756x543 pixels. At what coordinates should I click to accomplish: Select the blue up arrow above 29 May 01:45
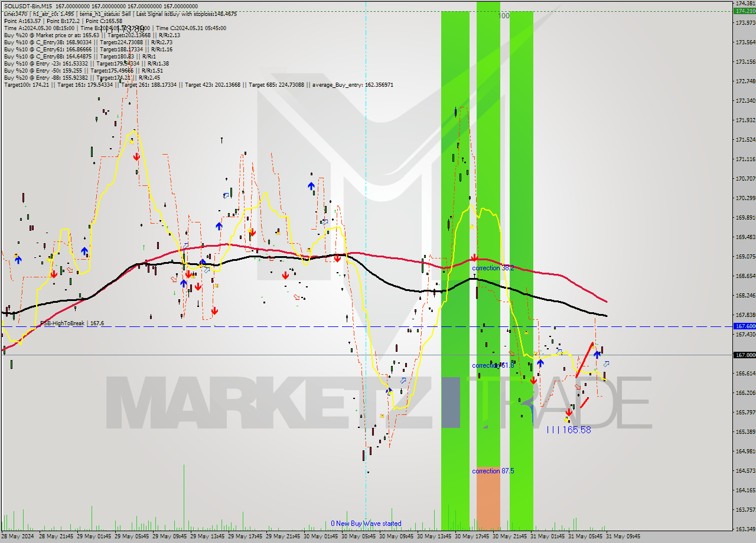tap(84, 251)
